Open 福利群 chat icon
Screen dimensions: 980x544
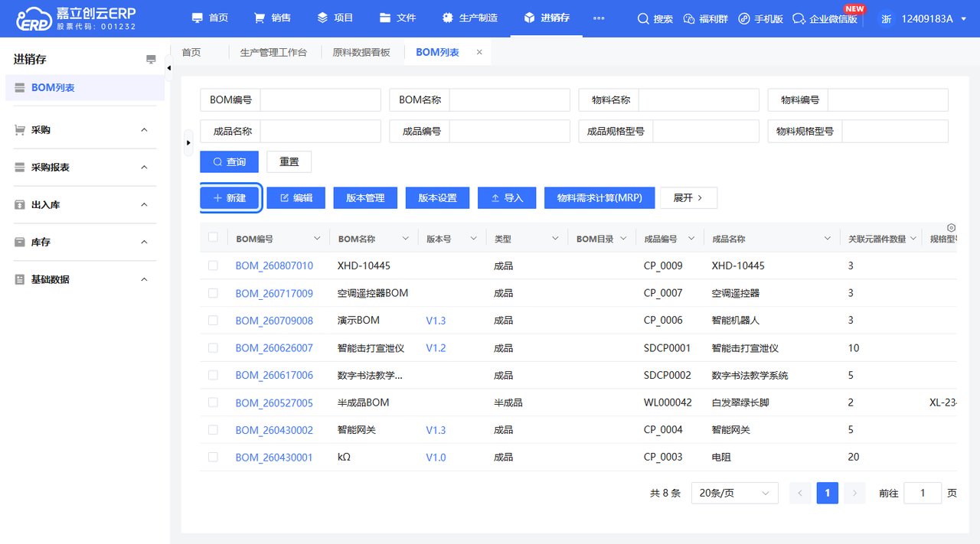click(688, 18)
